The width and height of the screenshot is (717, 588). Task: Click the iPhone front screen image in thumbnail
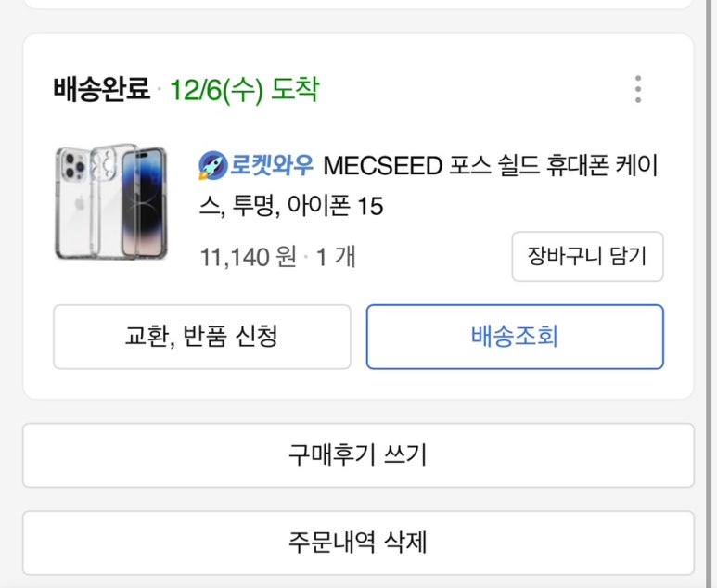click(144, 202)
